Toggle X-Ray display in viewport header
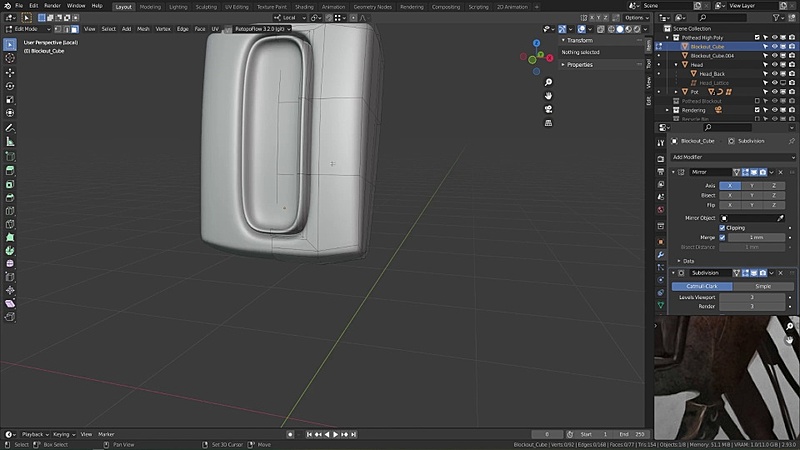The width and height of the screenshot is (800, 450). [601, 29]
